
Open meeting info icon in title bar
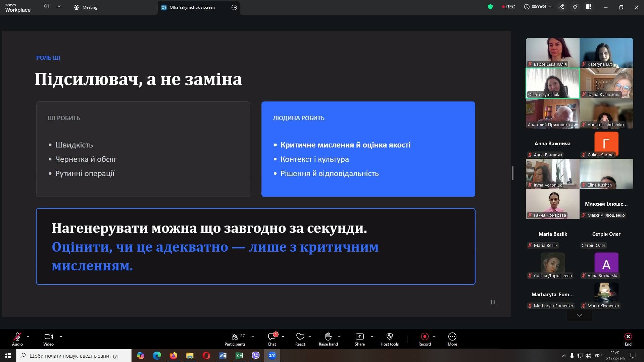[47, 6]
